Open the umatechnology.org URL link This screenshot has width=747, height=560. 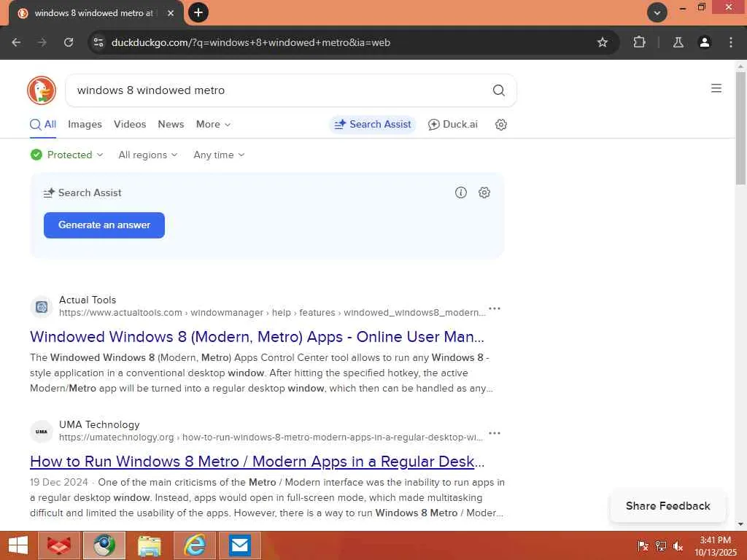coord(271,437)
